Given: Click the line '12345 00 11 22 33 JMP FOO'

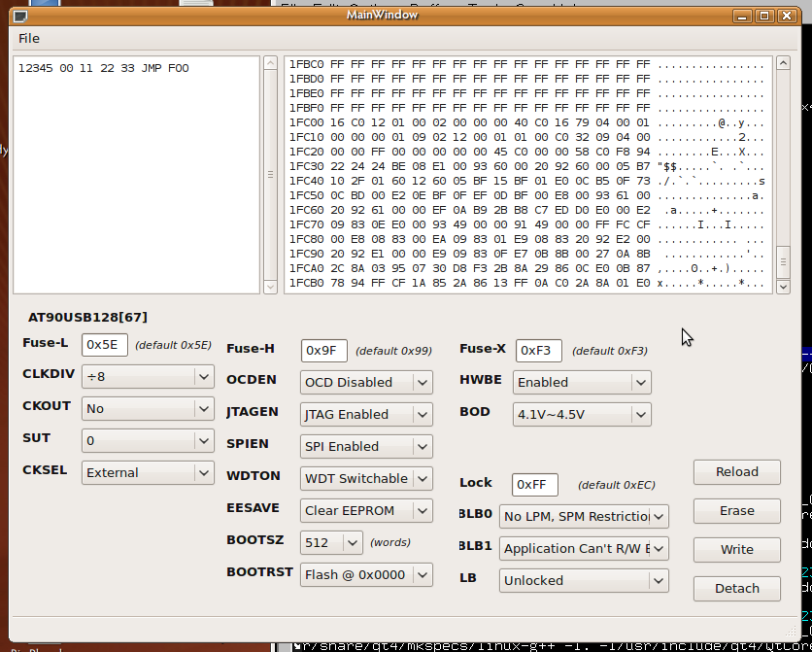Looking at the screenshot, I should 104,68.
